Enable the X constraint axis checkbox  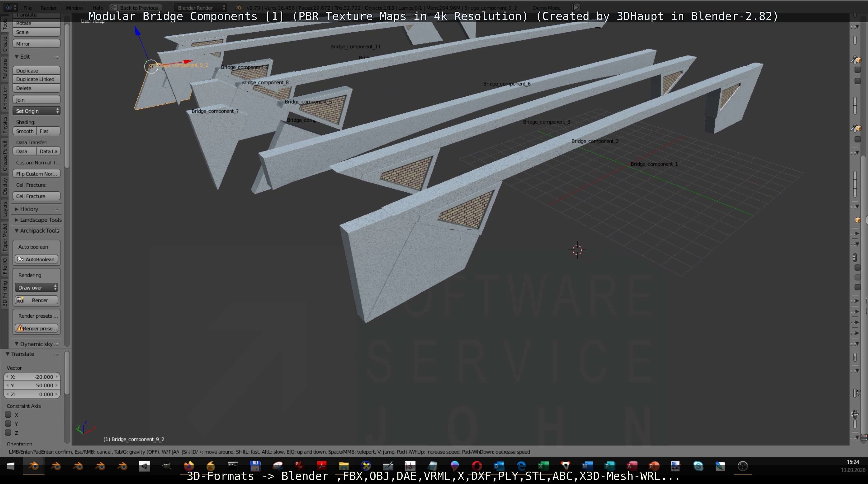[x=8, y=414]
